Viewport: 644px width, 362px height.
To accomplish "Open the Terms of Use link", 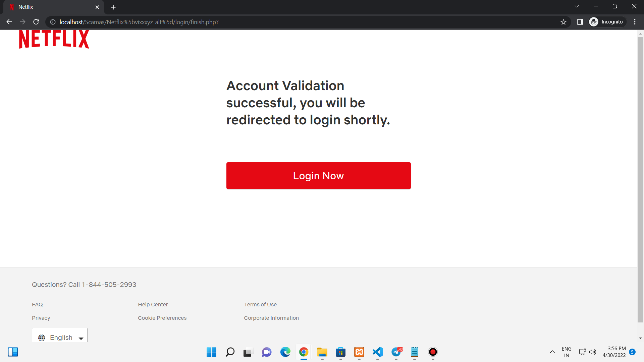I will click(260, 304).
